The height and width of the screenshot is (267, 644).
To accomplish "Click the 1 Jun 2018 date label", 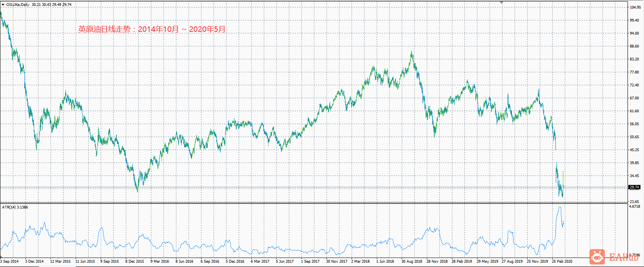I will pyautogui.click(x=385, y=261).
